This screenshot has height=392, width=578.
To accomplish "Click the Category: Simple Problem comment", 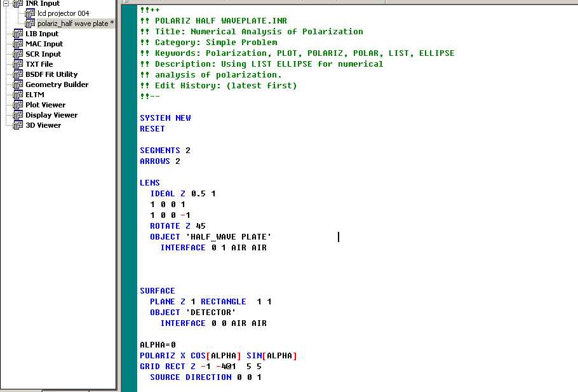I will 208,43.
